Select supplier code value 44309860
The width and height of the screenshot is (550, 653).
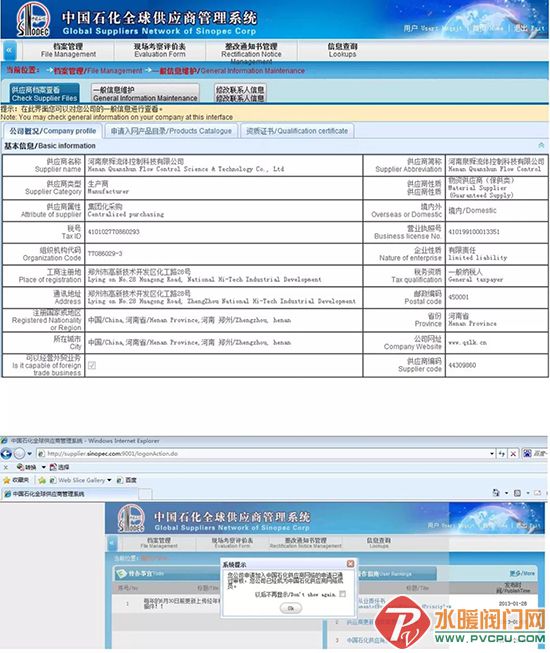[462, 365]
